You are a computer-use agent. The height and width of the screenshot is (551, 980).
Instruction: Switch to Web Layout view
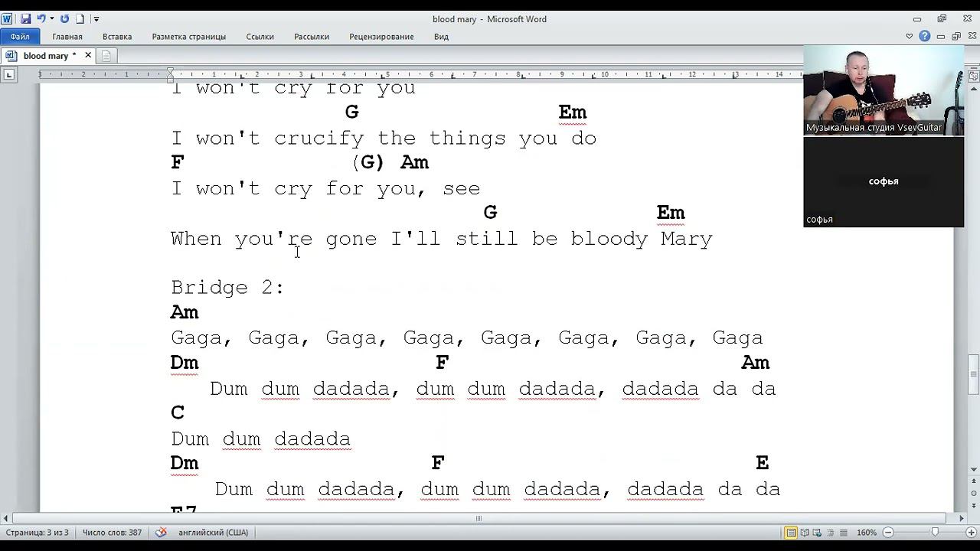818,532
